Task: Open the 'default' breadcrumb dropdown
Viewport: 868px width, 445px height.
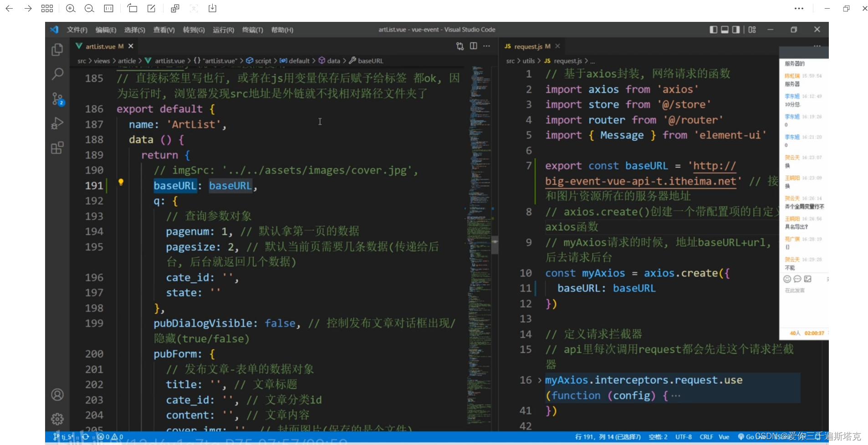Action: tap(295, 61)
